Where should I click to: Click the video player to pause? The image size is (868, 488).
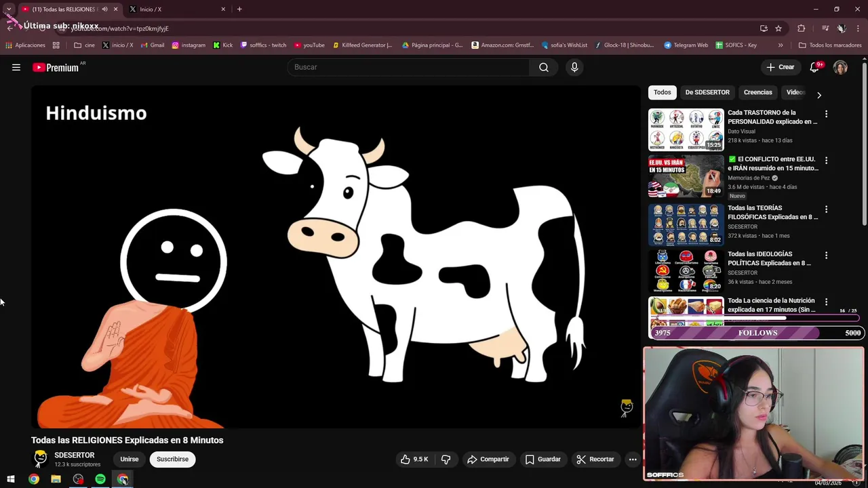336,257
